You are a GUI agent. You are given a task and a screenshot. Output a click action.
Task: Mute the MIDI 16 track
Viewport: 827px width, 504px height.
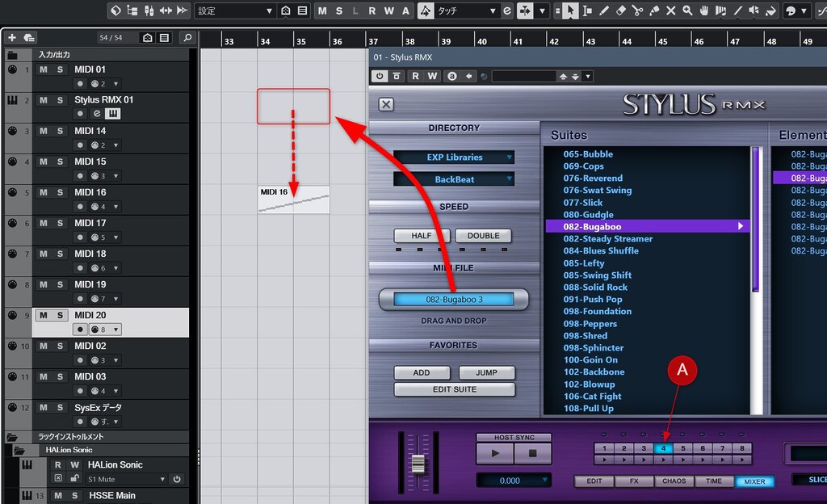44,192
